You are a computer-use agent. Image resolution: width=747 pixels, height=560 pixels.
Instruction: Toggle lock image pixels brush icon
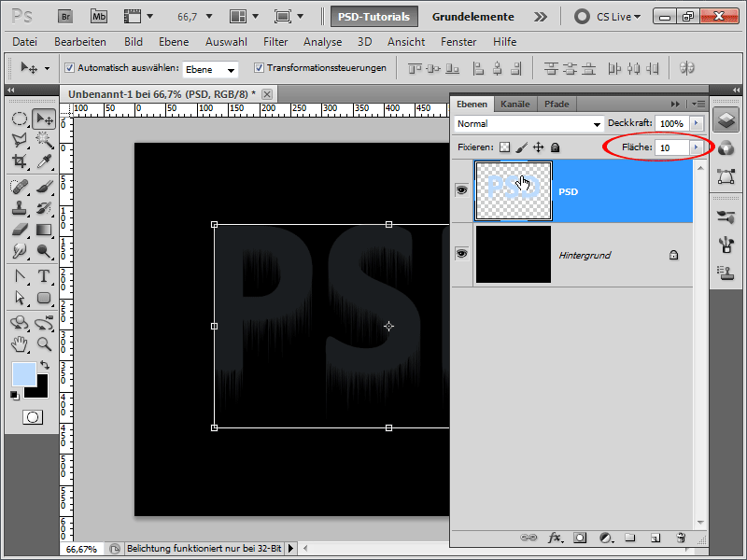pyautogui.click(x=522, y=147)
